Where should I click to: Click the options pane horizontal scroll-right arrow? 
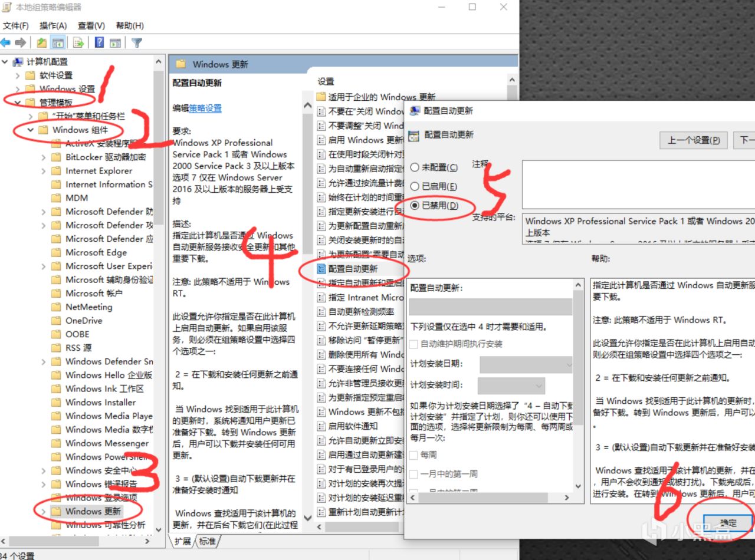pos(567,497)
